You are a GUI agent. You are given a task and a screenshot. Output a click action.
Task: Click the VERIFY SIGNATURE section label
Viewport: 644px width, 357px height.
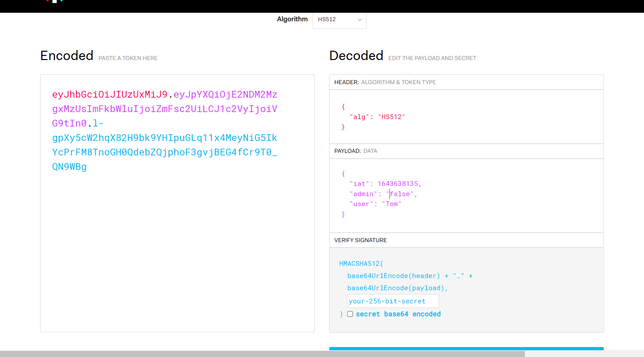click(x=360, y=240)
